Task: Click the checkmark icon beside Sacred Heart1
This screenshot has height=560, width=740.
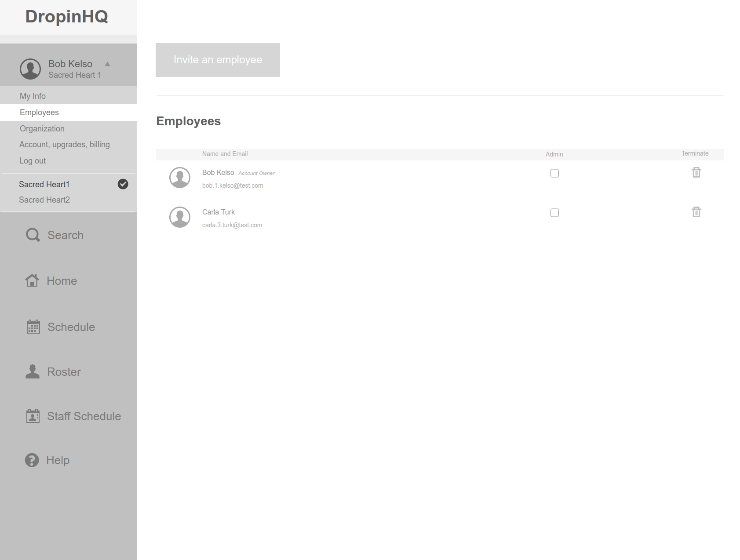Action: (123, 184)
